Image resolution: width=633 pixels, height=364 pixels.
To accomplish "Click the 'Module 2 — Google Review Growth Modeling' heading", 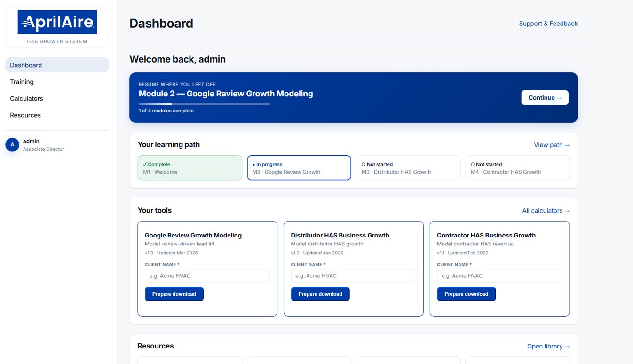I will (x=226, y=94).
